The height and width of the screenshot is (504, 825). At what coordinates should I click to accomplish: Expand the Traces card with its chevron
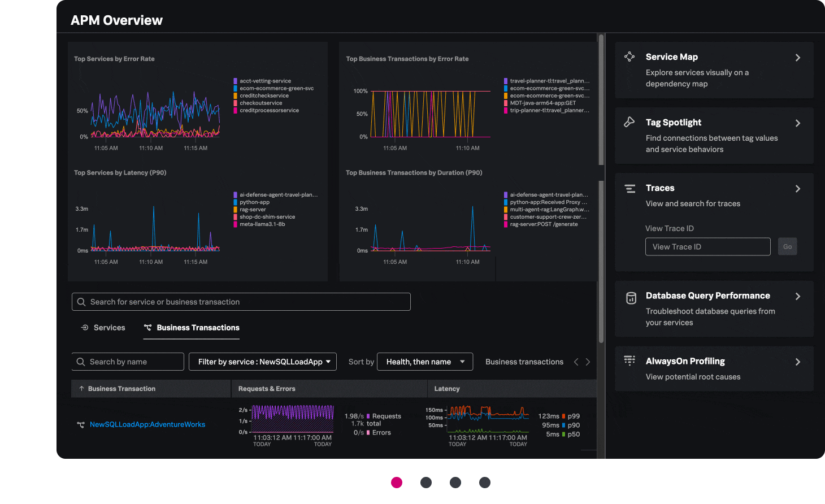pos(798,188)
